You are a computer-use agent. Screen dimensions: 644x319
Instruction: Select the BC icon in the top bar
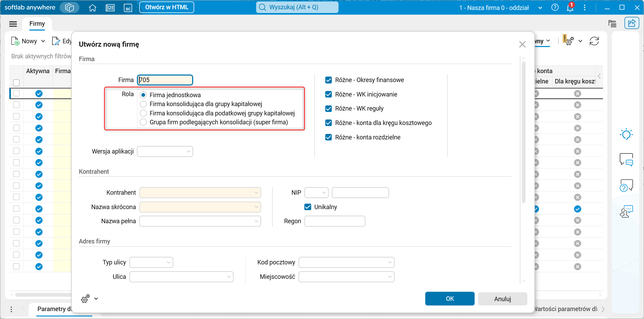[128, 8]
